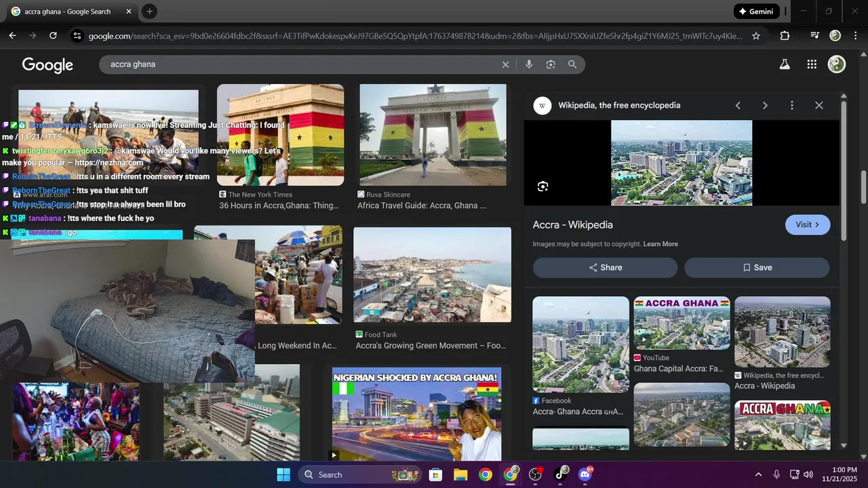
Task: Open Chrome profile icon in toolbar
Action: coord(835,36)
